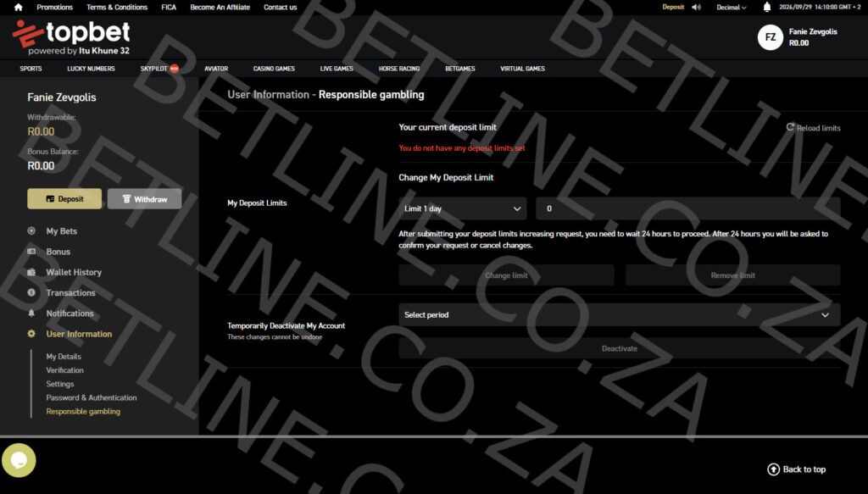
Task: Open the Sports menu
Action: (x=31, y=69)
